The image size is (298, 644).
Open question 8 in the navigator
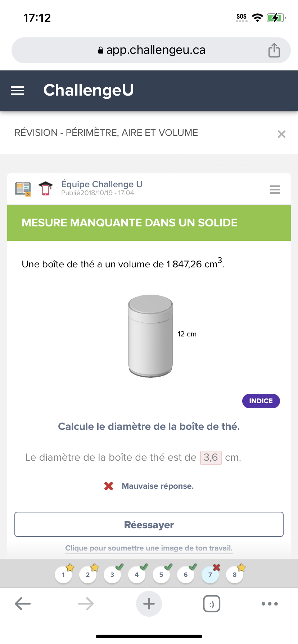point(235,575)
